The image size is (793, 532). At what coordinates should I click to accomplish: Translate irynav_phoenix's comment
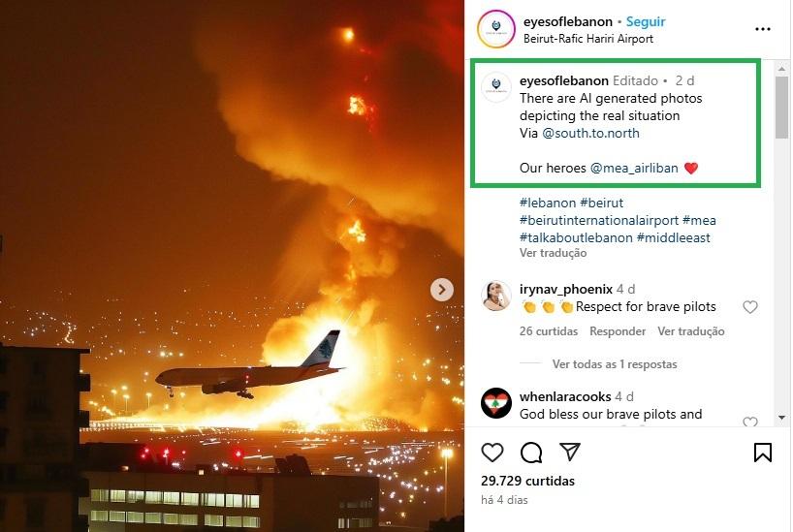click(x=691, y=331)
